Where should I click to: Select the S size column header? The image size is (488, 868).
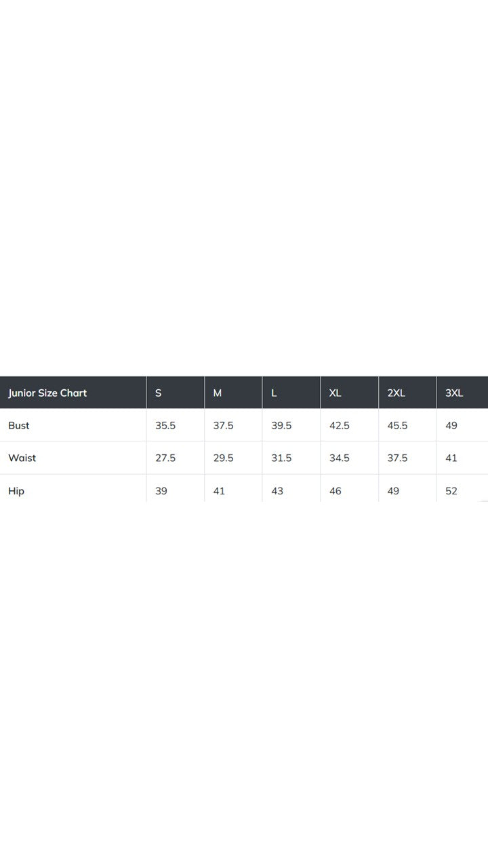pyautogui.click(x=159, y=393)
